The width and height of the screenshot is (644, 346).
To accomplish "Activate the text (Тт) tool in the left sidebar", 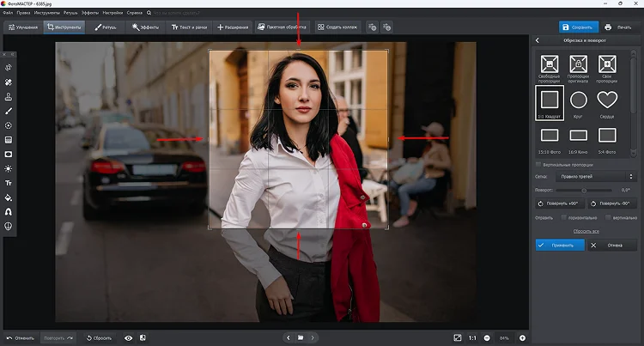I will (x=9, y=183).
